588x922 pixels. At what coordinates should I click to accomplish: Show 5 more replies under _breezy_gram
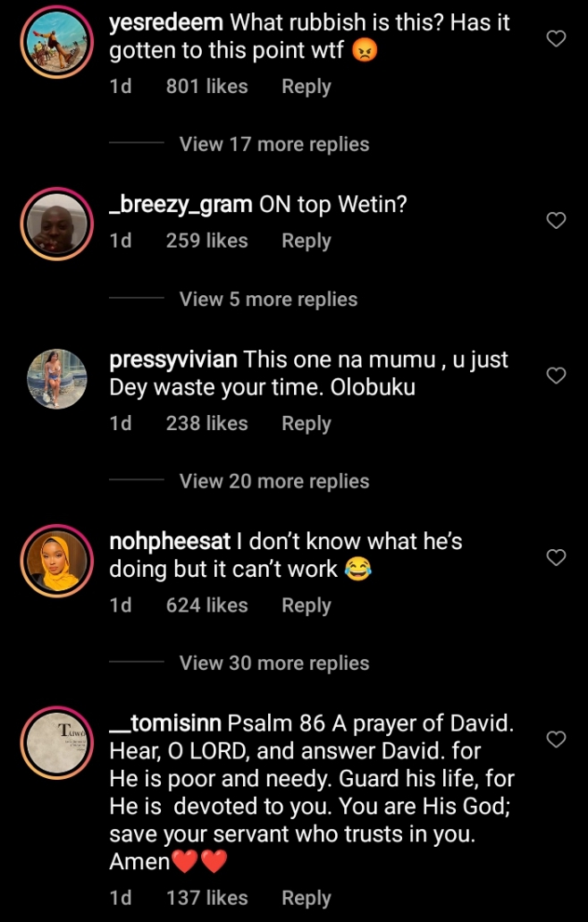point(268,300)
